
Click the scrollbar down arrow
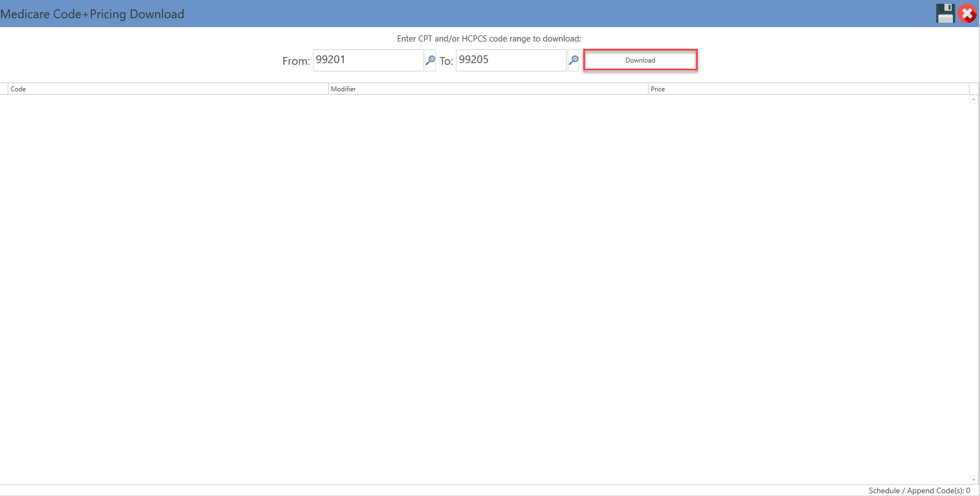point(973,480)
